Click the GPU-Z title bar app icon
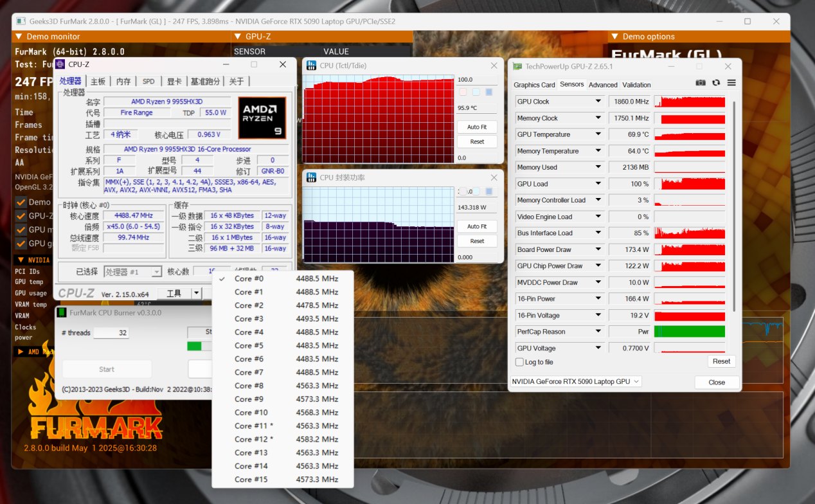Viewport: 815px width, 504px height. point(517,66)
